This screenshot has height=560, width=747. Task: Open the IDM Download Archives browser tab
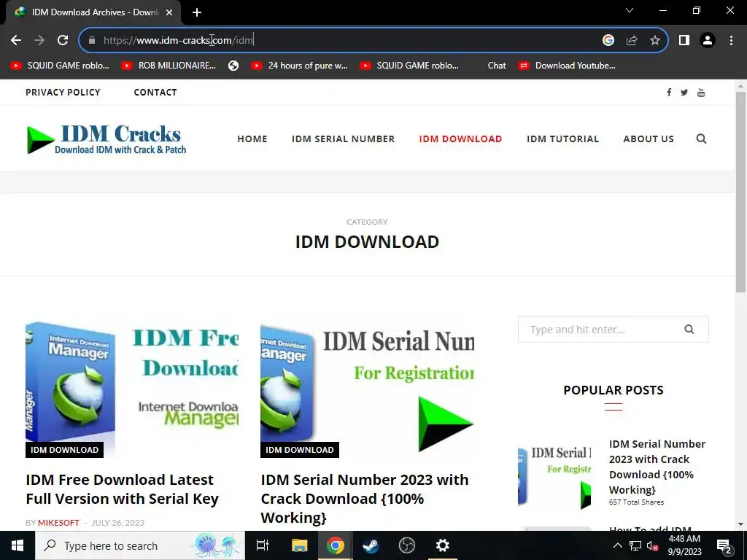(93, 13)
